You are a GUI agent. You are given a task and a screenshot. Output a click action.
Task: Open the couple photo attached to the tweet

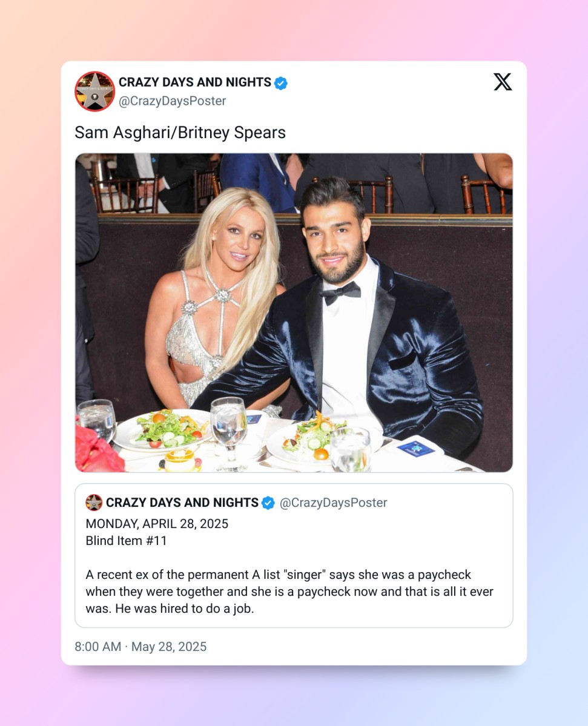(x=294, y=312)
